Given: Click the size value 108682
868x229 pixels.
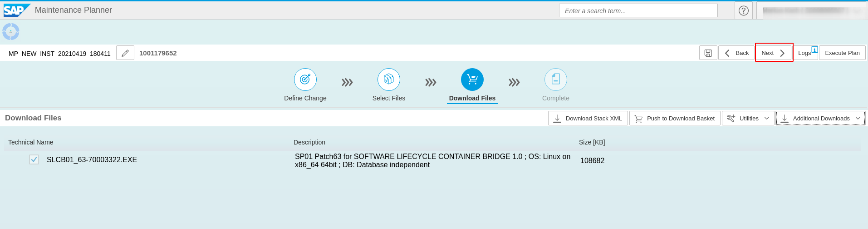Looking at the screenshot, I should pyautogui.click(x=593, y=160).
